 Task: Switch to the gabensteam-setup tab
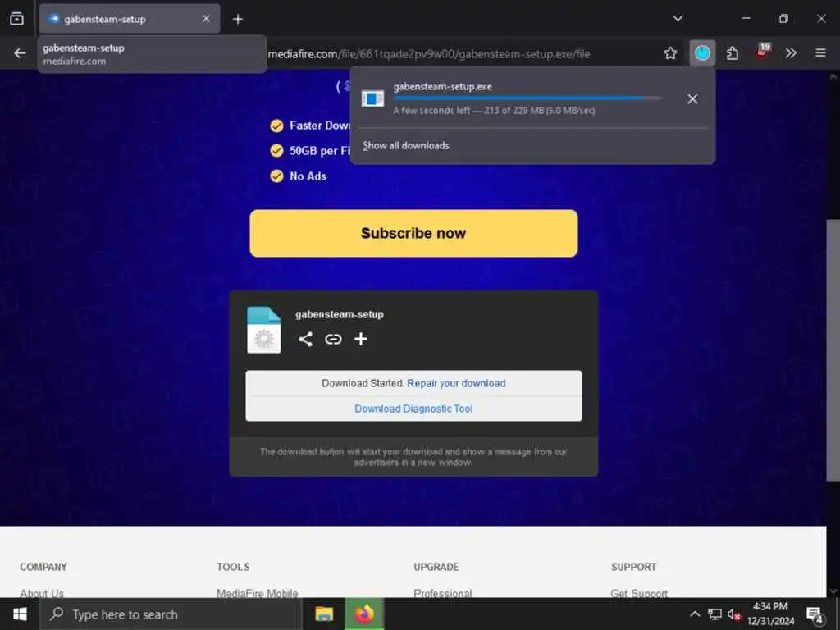(x=129, y=19)
